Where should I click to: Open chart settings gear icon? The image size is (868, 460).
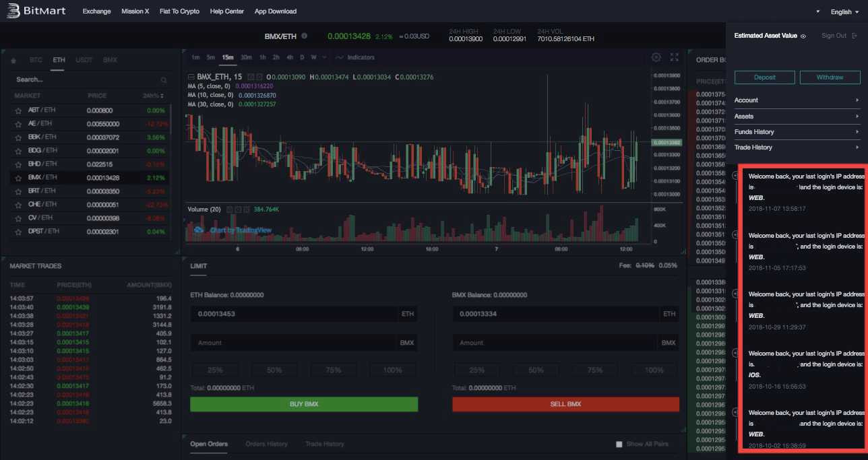pos(656,57)
